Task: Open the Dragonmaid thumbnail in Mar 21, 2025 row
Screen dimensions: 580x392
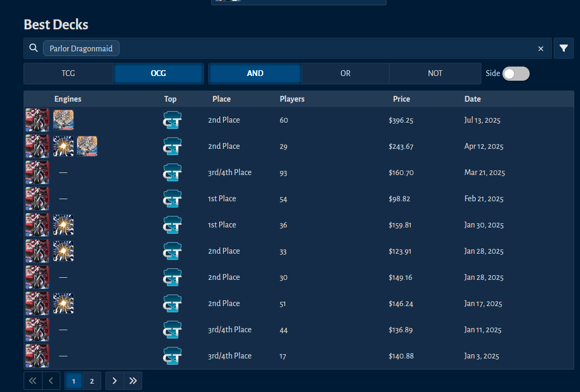Action: click(37, 172)
